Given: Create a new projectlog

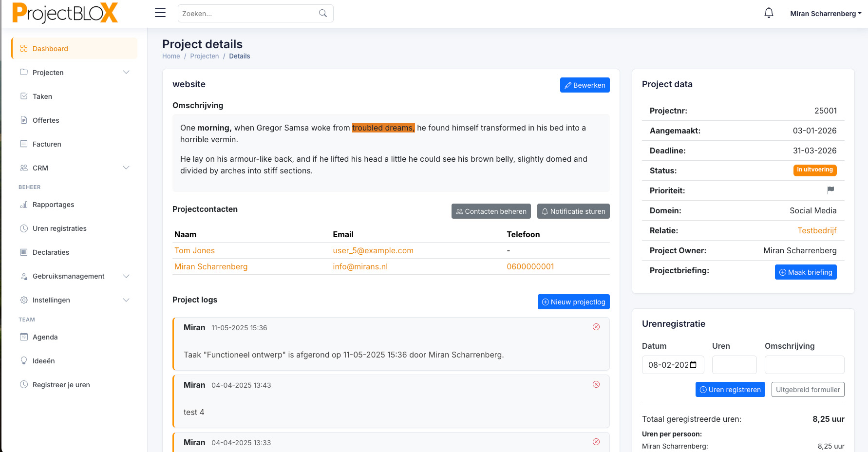Looking at the screenshot, I should (x=573, y=302).
